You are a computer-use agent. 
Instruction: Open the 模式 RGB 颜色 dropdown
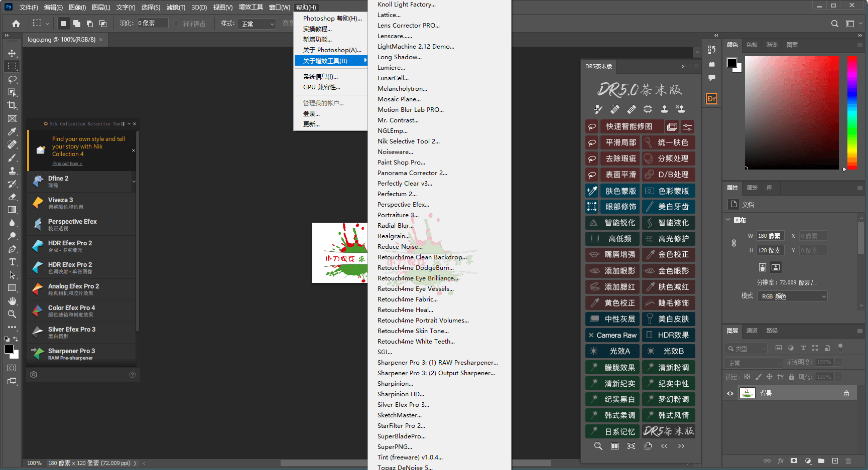click(x=793, y=296)
